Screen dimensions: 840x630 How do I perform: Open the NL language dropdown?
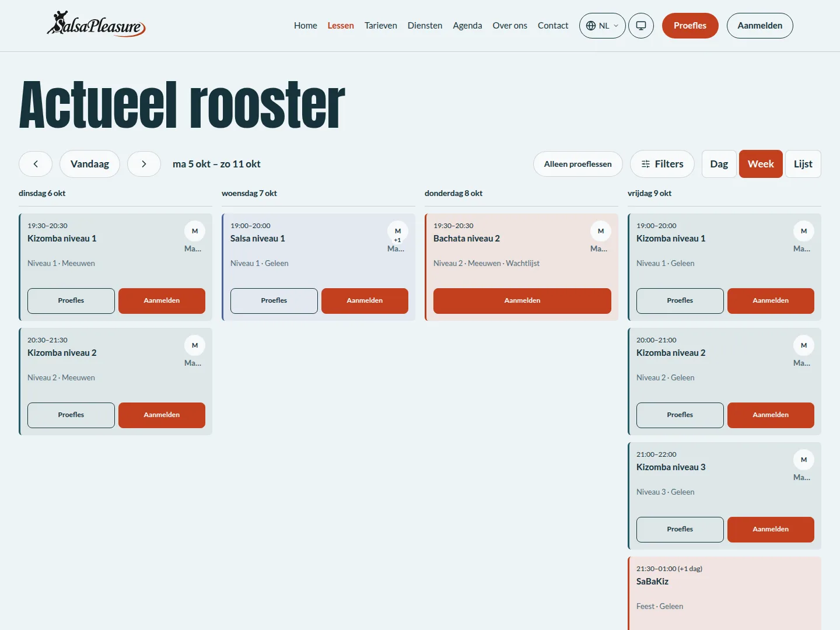(x=603, y=26)
